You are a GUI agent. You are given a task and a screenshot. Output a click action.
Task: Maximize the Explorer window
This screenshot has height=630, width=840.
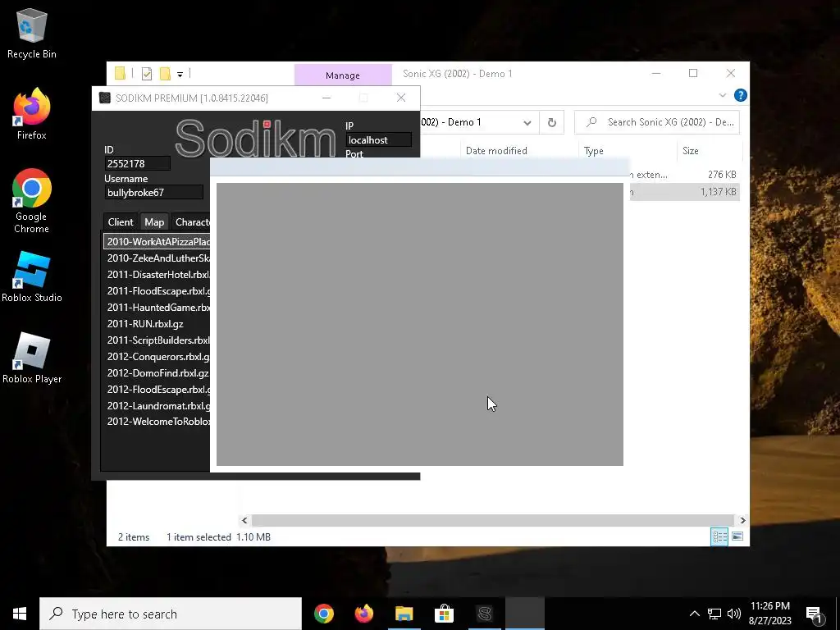click(x=693, y=73)
